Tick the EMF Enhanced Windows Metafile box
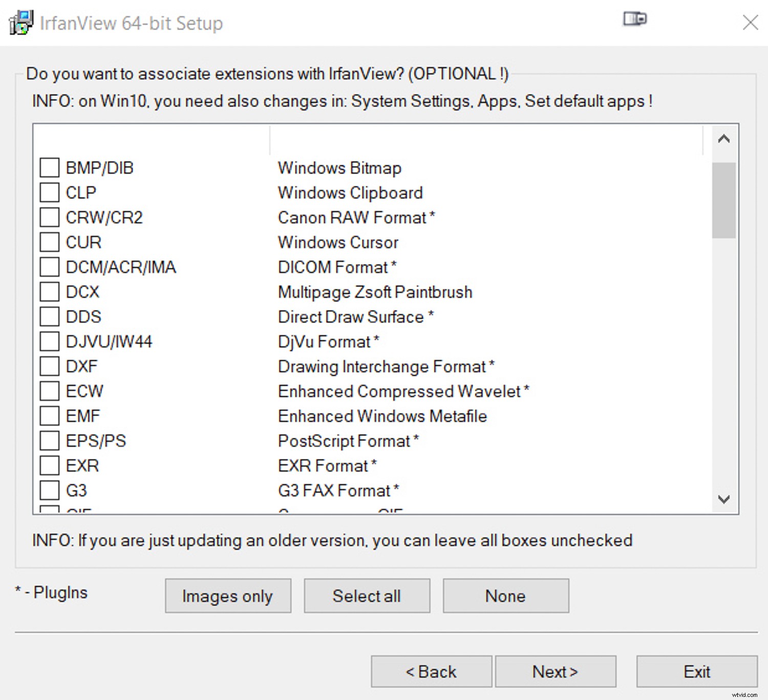This screenshot has width=768, height=700. point(50,416)
